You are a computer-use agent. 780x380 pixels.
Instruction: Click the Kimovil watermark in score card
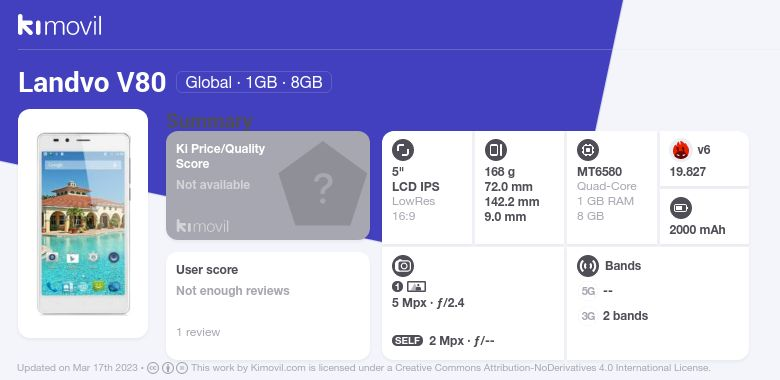tap(202, 226)
